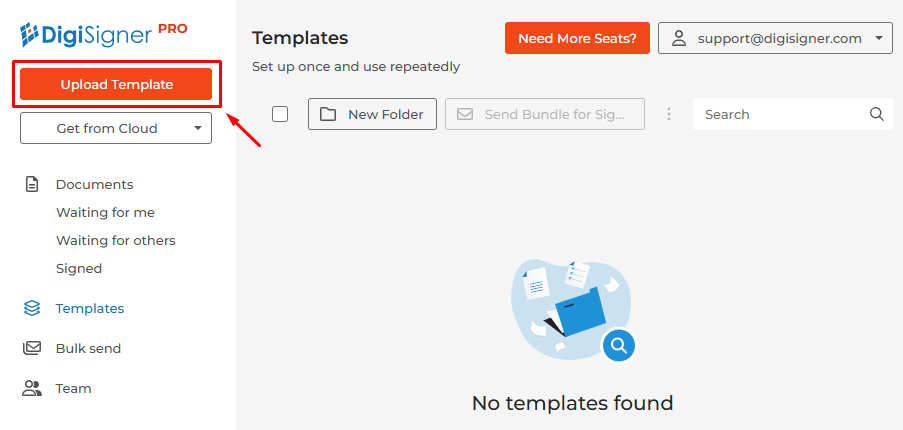The image size is (903, 430).
Task: Open Waiting for me documents
Action: [x=105, y=212]
